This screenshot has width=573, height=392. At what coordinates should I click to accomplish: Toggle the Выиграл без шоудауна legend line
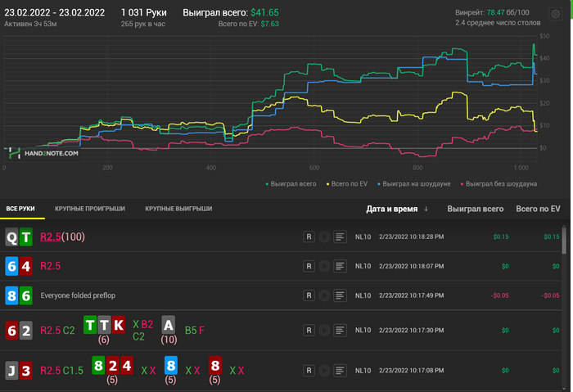(499, 184)
